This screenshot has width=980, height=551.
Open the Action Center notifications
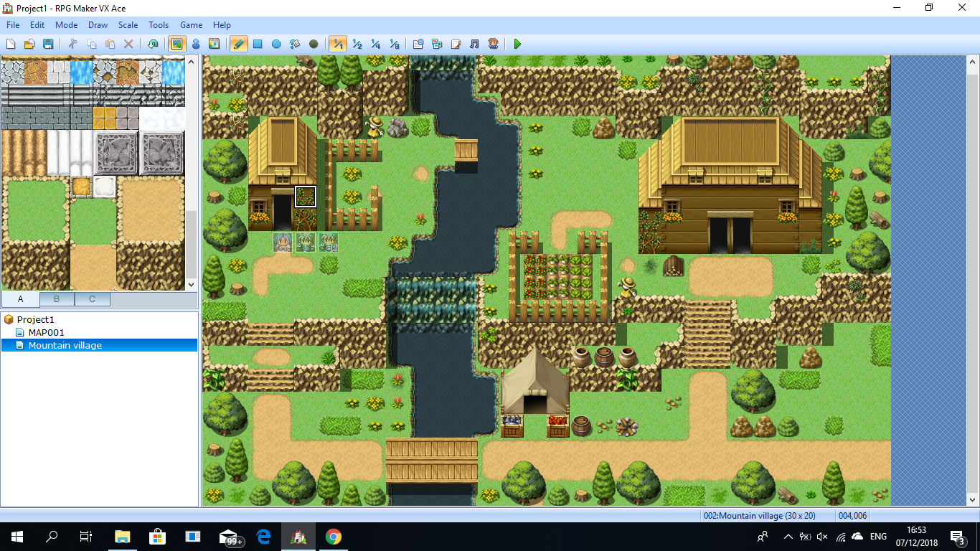(x=957, y=536)
